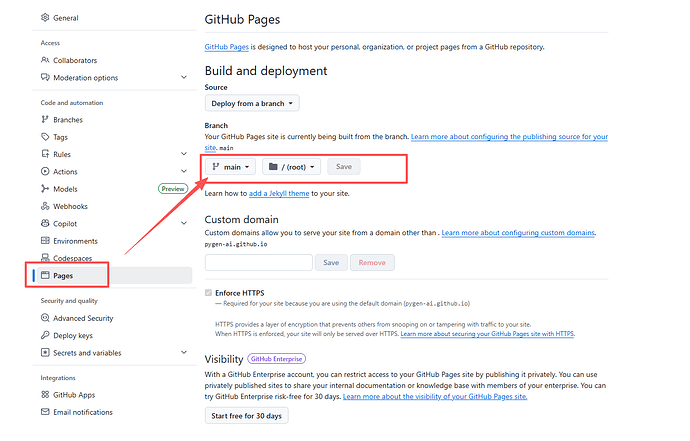Open configuring custom domains link
690x441 pixels.
518,232
